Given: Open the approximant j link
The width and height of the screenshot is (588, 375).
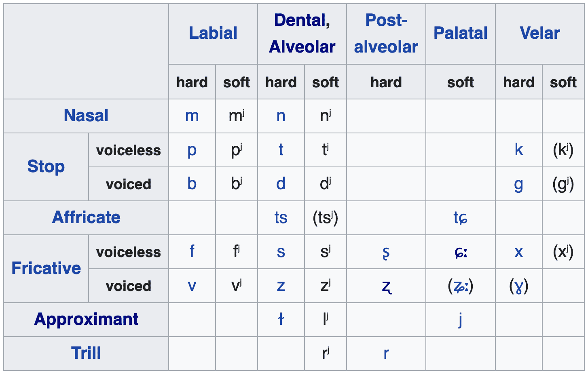Looking at the screenshot, I should 460,320.
